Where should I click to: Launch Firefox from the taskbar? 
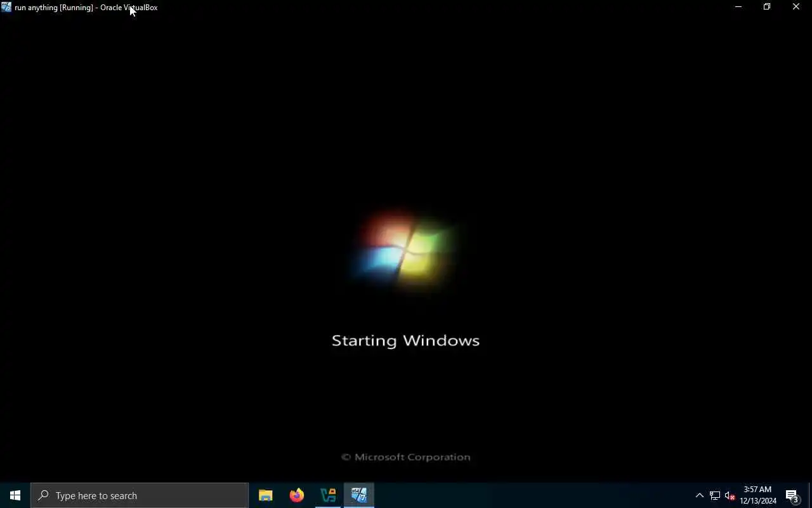(x=296, y=495)
